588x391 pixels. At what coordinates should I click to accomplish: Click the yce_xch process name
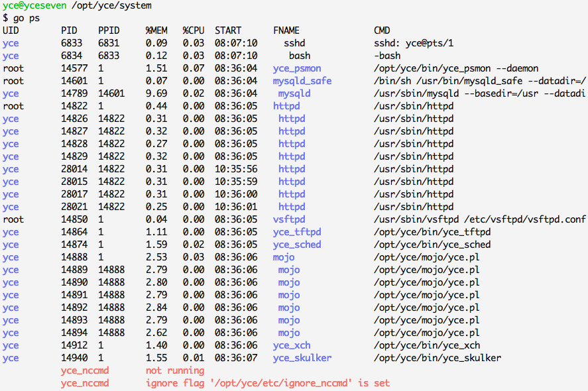point(292,345)
